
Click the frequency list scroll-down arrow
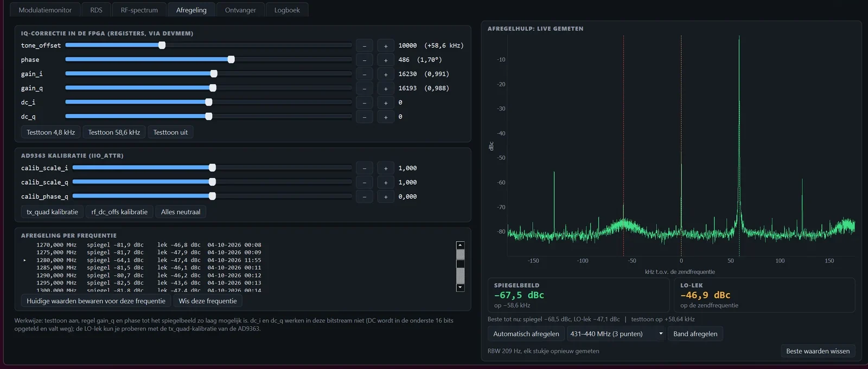pos(461,288)
